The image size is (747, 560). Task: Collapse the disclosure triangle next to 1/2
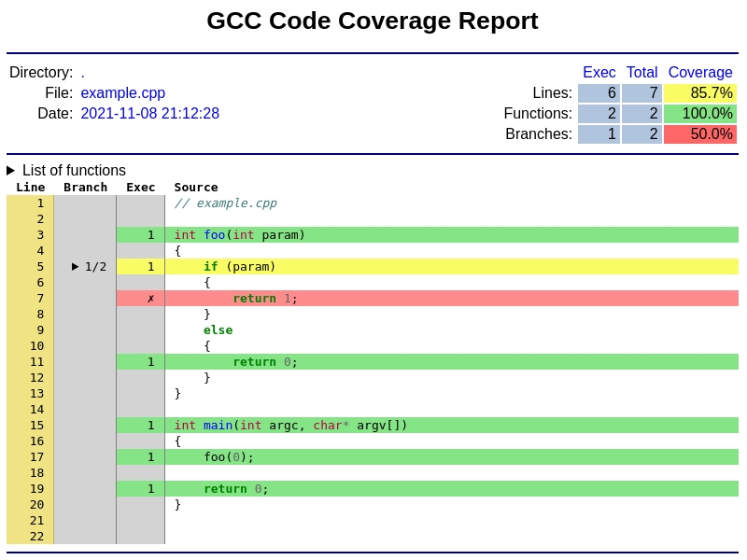(76, 266)
